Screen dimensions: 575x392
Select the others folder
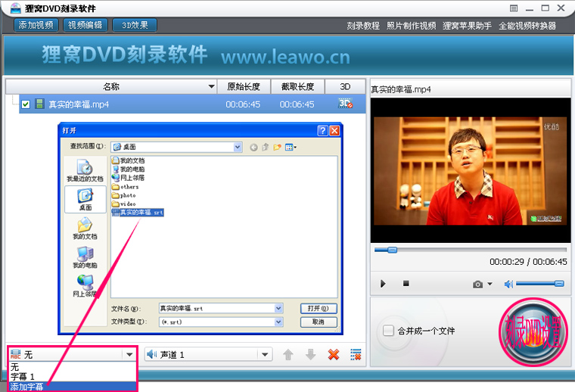click(x=126, y=187)
